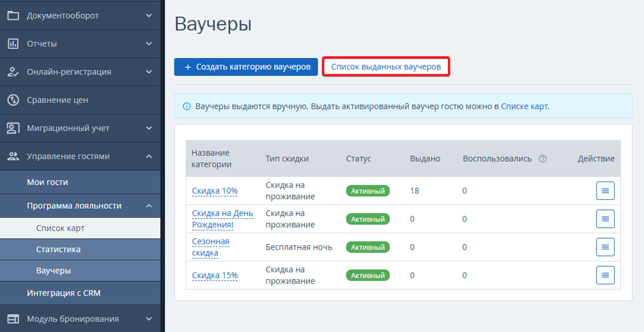Collapse the Управление гостями section chevron
This screenshot has height=332, width=644.
(x=149, y=156)
